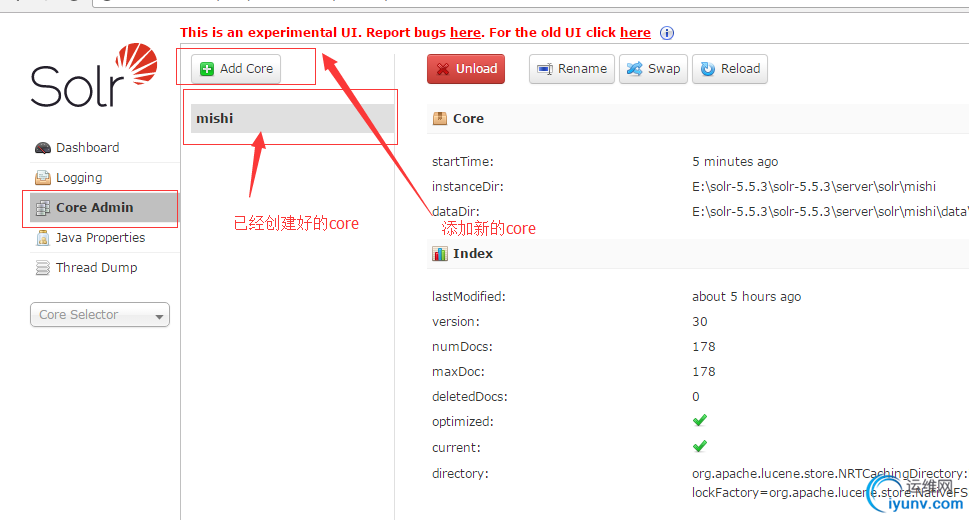Click the 'here' link to report bugs

click(465, 33)
